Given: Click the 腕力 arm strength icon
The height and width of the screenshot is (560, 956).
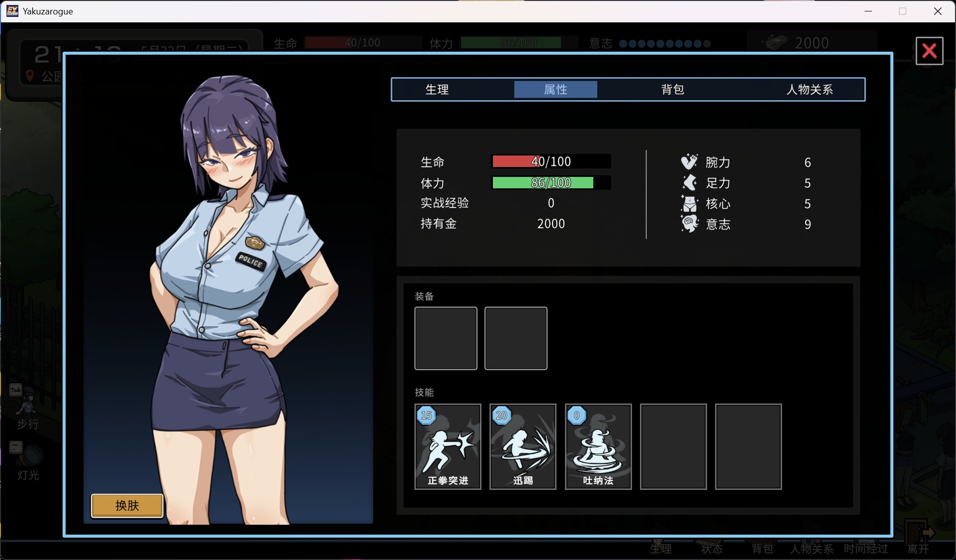Looking at the screenshot, I should pyautogui.click(x=689, y=162).
